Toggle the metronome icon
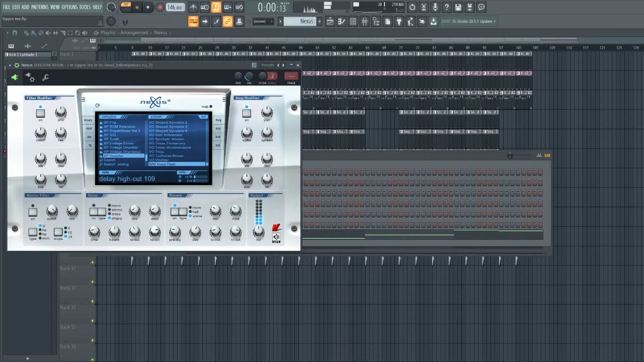 coord(193,7)
